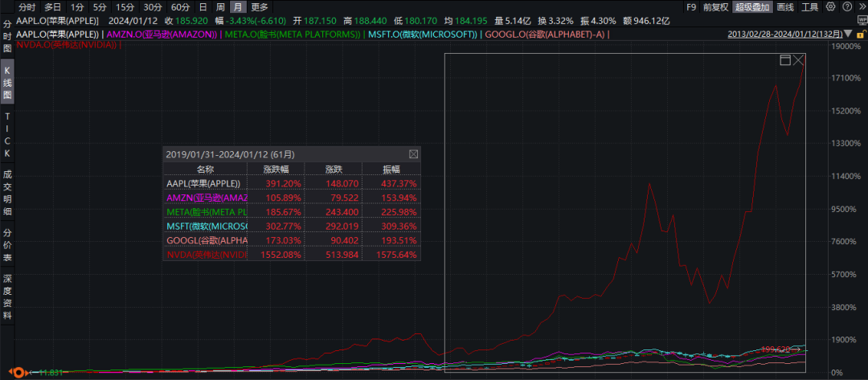Click GOOGL.O Alphabet legend label
The width and height of the screenshot is (868, 380).
tap(544, 35)
